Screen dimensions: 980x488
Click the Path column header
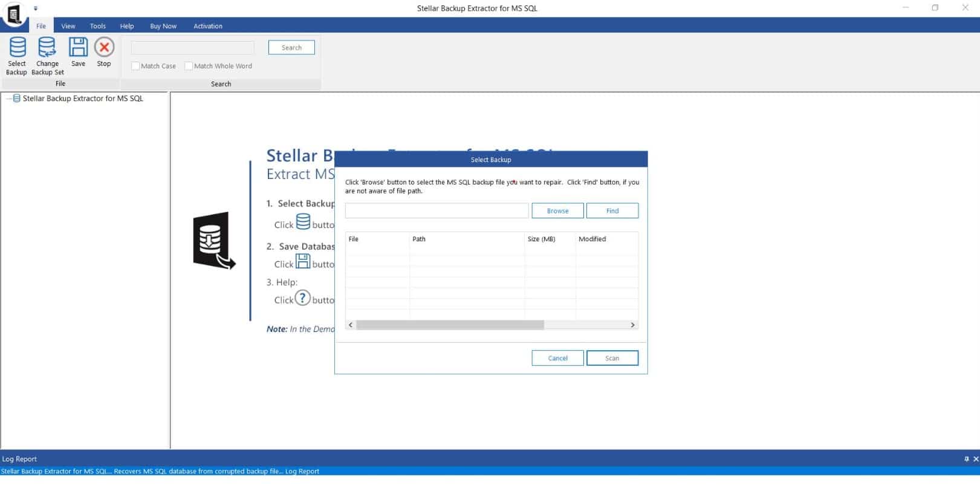tap(467, 239)
